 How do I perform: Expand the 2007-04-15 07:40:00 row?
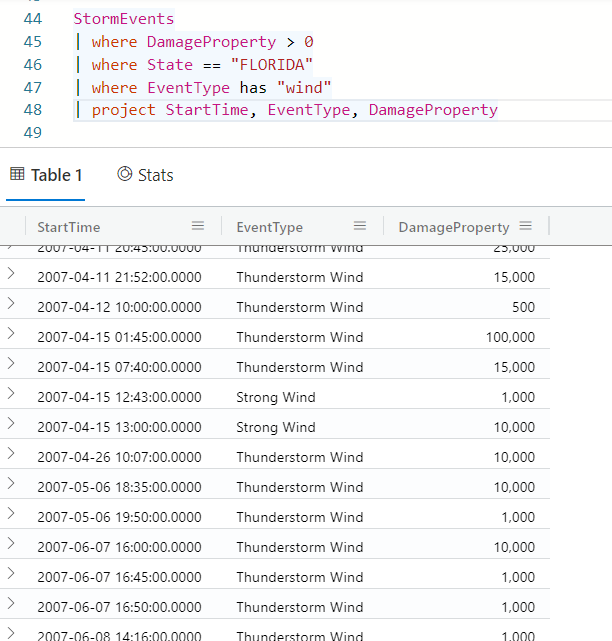pyautogui.click(x=11, y=363)
